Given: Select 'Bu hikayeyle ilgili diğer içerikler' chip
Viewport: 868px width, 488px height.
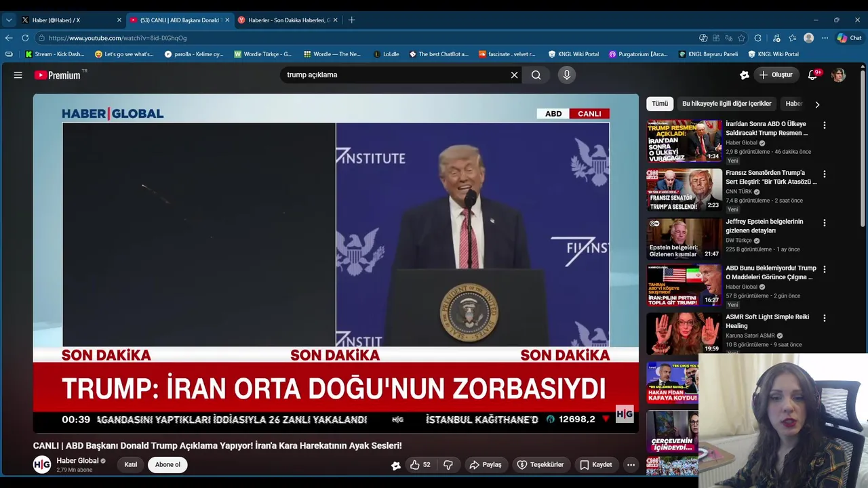Looking at the screenshot, I should 727,104.
